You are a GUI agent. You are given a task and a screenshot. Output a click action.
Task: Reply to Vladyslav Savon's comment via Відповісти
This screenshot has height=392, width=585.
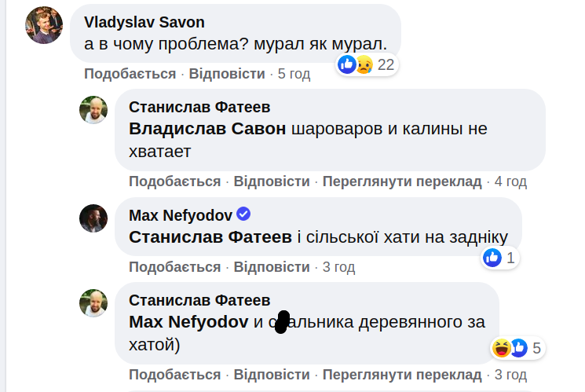click(x=227, y=74)
